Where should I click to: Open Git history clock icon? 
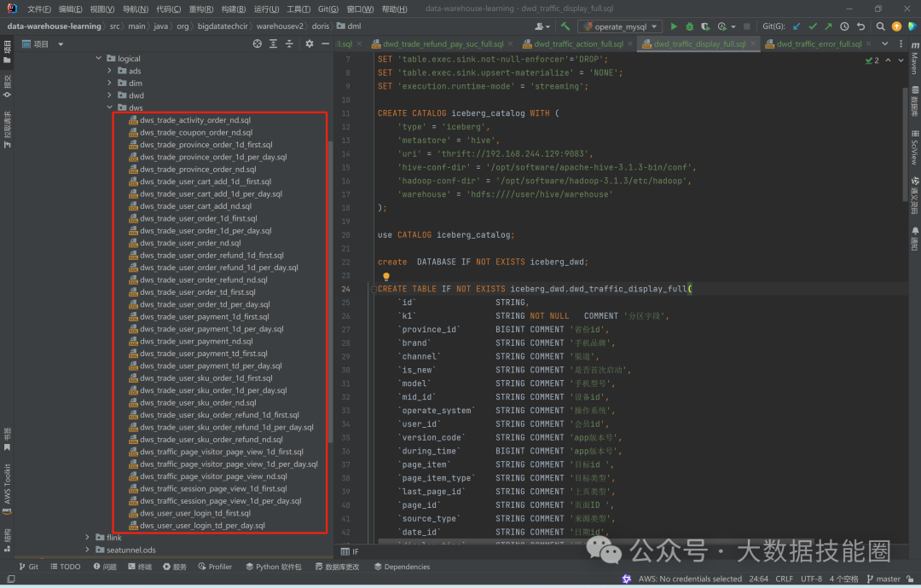[x=844, y=26]
